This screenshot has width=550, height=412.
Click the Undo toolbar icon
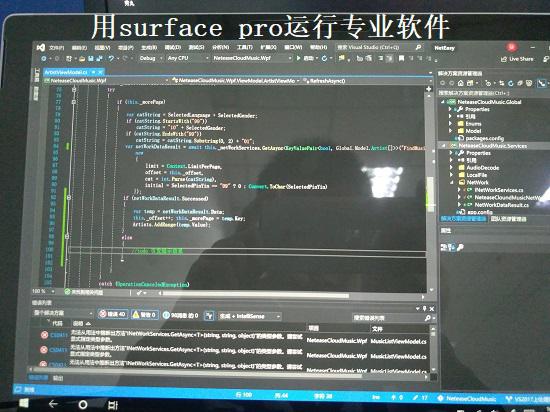click(111, 59)
